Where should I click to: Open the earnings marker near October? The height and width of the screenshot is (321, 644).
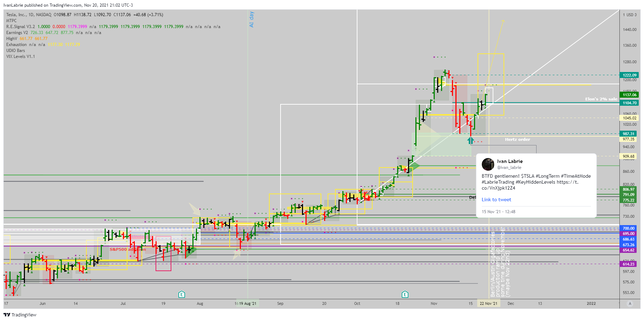pos(405,294)
